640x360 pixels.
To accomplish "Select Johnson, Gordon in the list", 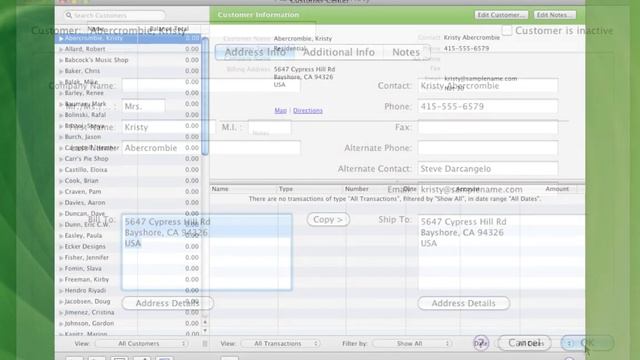I will click(128, 324).
